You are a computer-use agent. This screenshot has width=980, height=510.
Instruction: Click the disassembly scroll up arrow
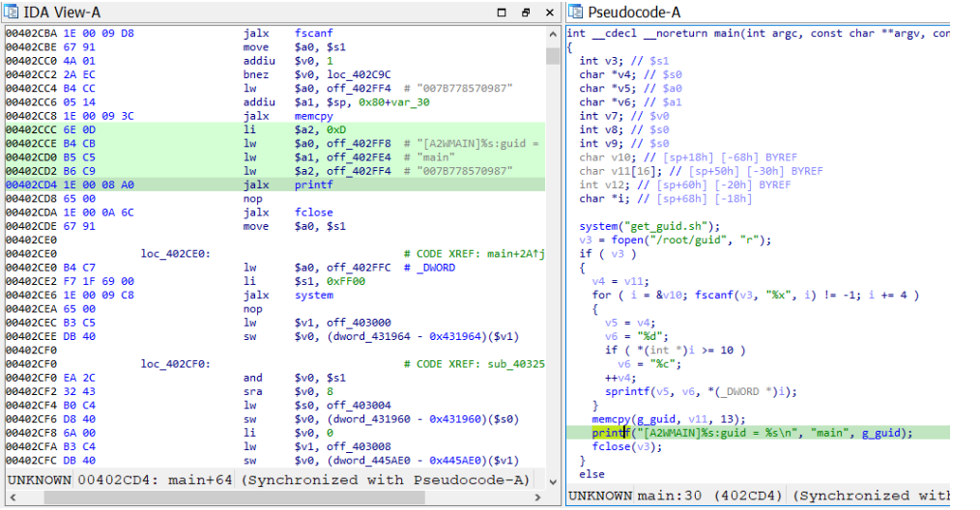pyautogui.click(x=553, y=35)
